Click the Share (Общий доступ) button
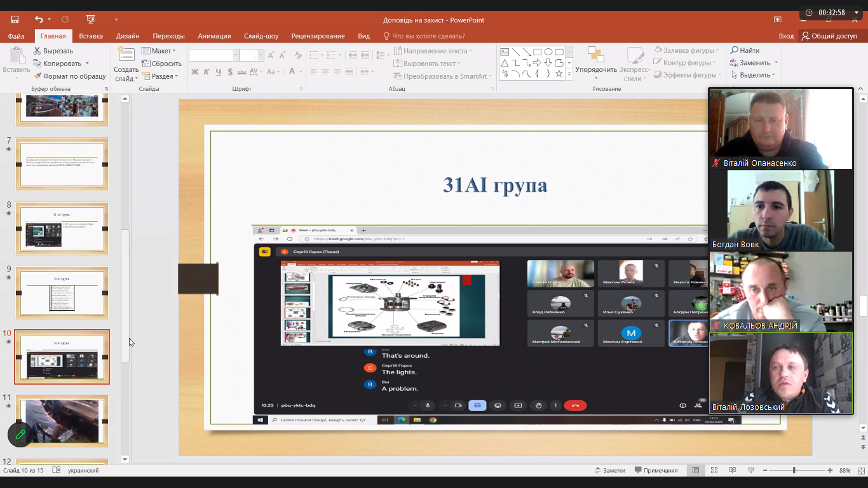This screenshot has height=488, width=868. click(x=829, y=36)
